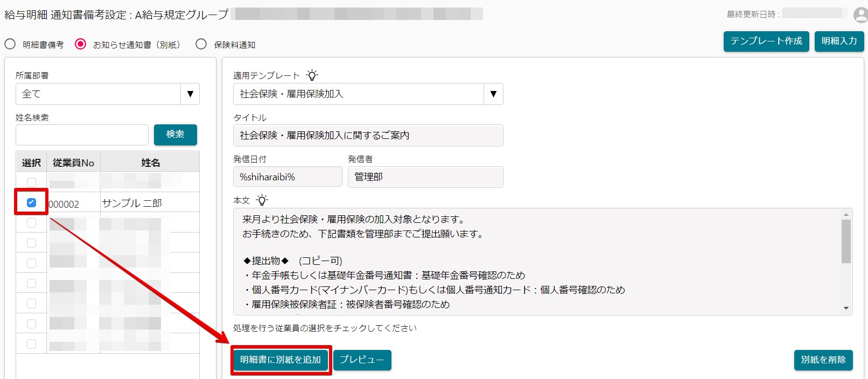
Task: Click the 本文 scrollbar down arrow
Action: (846, 308)
